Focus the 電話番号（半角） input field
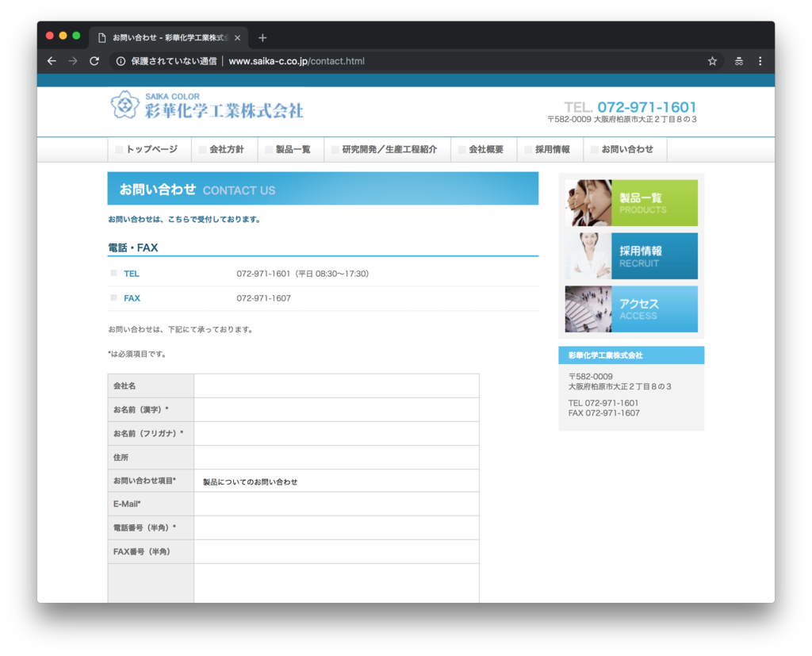Viewport: 812px width, 656px height. (336, 528)
